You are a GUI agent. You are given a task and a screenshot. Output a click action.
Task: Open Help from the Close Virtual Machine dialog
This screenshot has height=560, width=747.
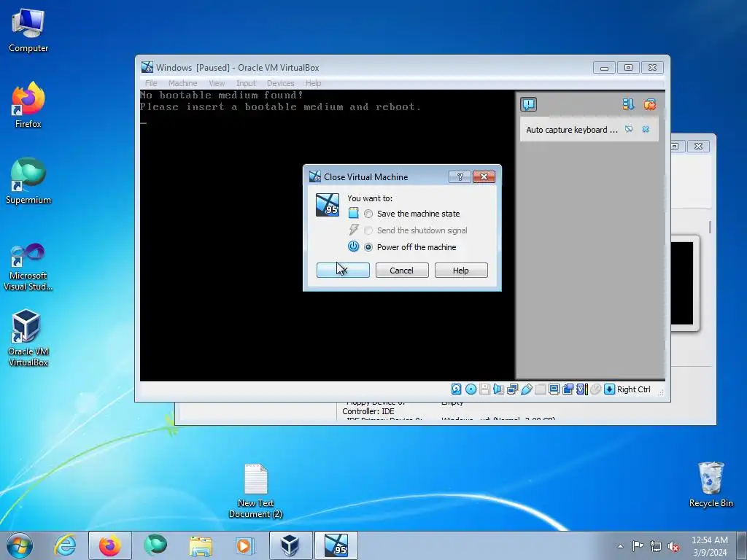point(461,270)
